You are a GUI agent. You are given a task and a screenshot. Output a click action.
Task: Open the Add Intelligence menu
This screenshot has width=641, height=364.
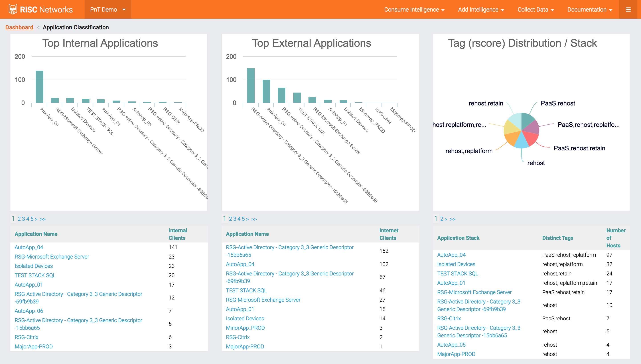tap(481, 9)
